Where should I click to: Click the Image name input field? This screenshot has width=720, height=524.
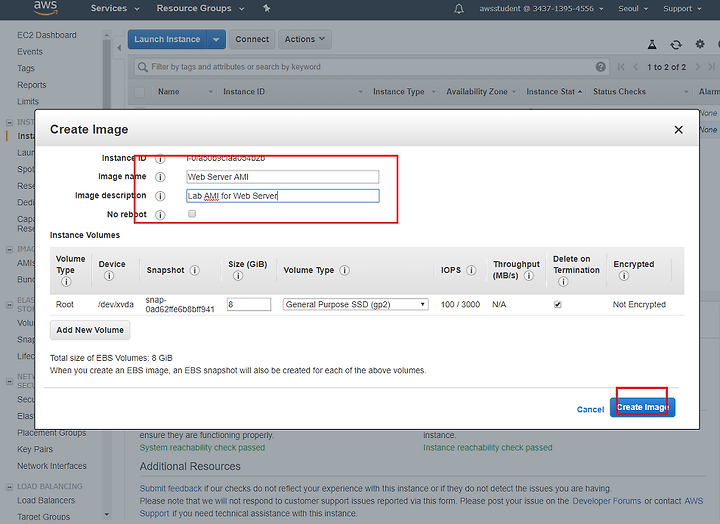coord(282,177)
